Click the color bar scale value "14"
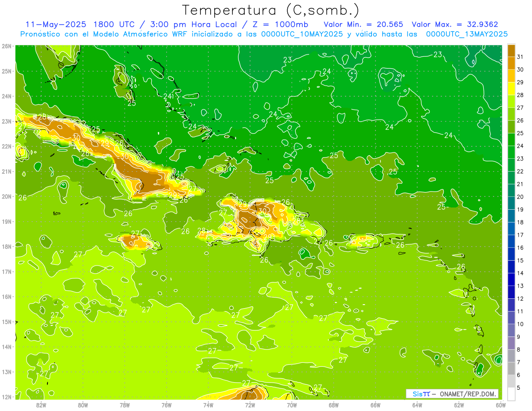The width and height of the screenshot is (532, 411). [520, 273]
